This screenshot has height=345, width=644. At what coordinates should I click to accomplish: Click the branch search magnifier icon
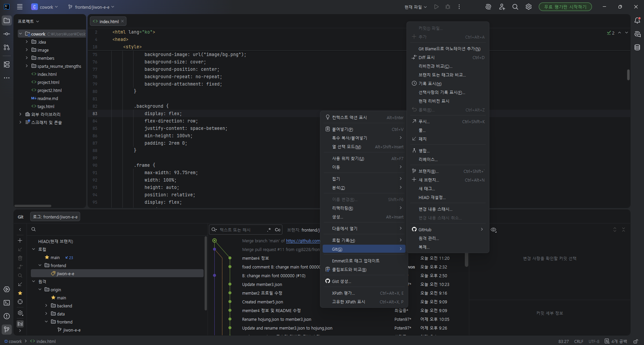tap(20, 276)
